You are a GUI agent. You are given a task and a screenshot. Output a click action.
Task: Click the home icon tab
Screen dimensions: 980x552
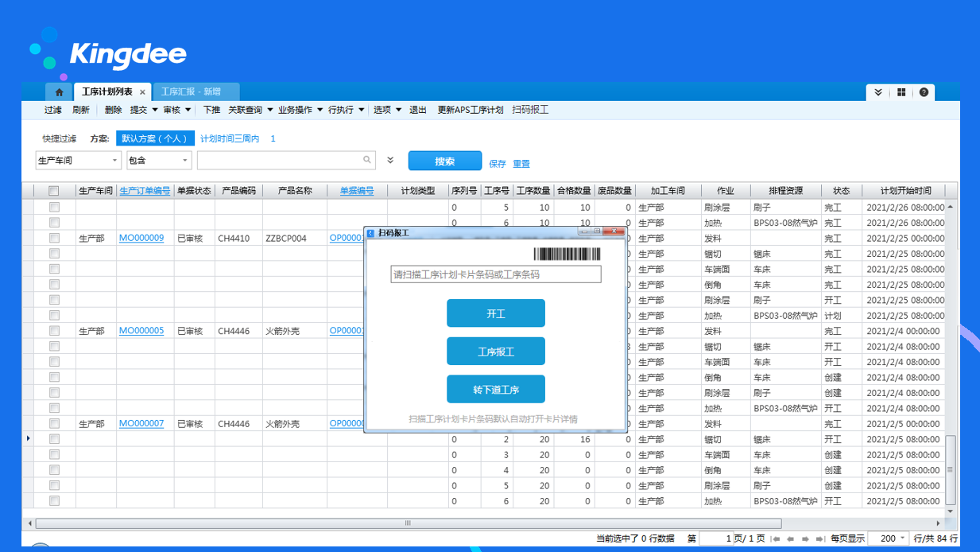[59, 92]
